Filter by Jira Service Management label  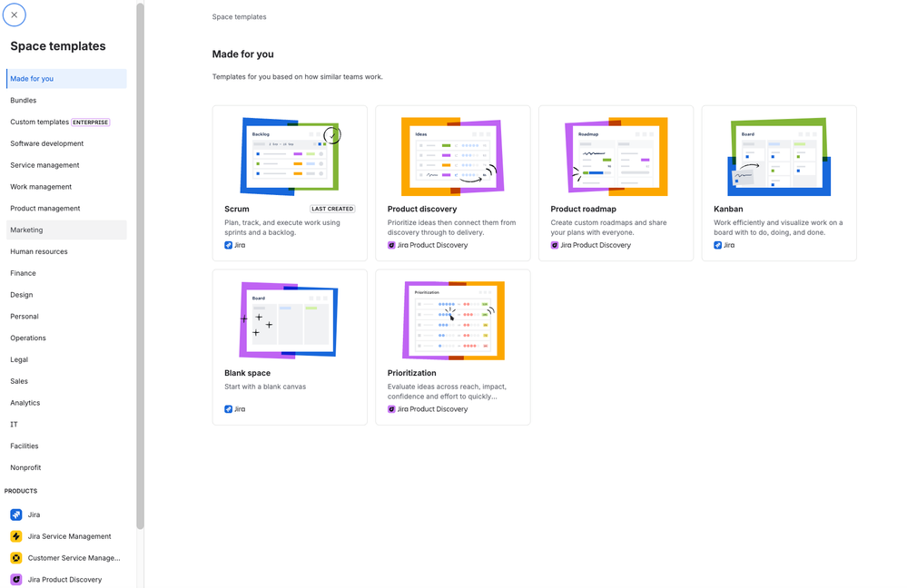[x=69, y=536]
